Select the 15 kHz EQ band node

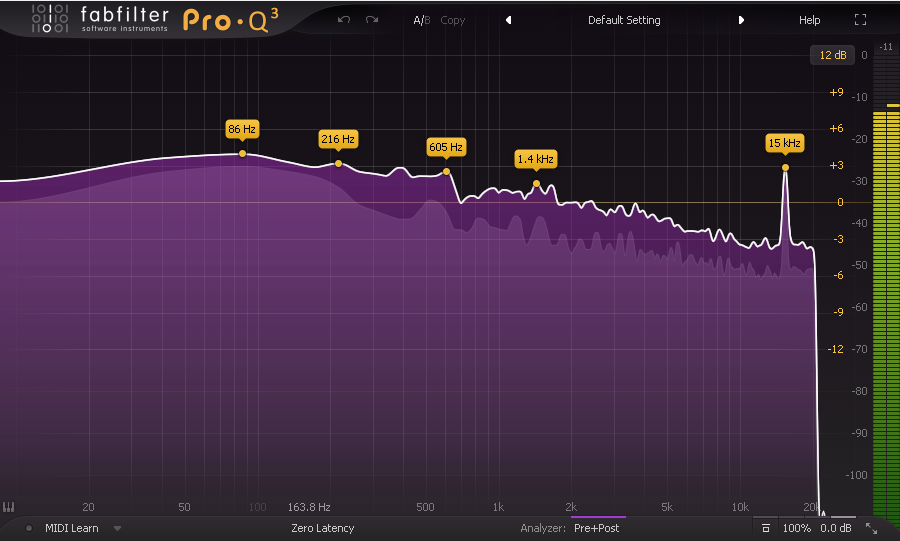[x=785, y=168]
